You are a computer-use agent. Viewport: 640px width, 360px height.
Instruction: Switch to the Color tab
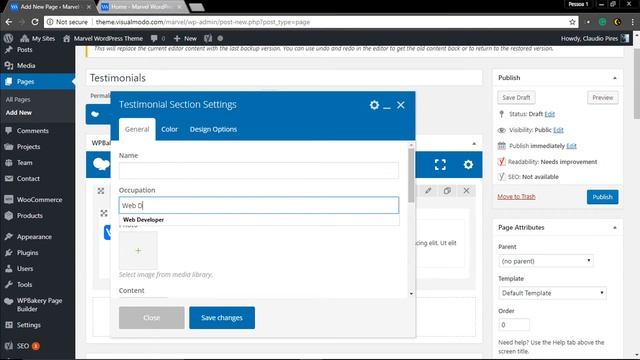169,129
